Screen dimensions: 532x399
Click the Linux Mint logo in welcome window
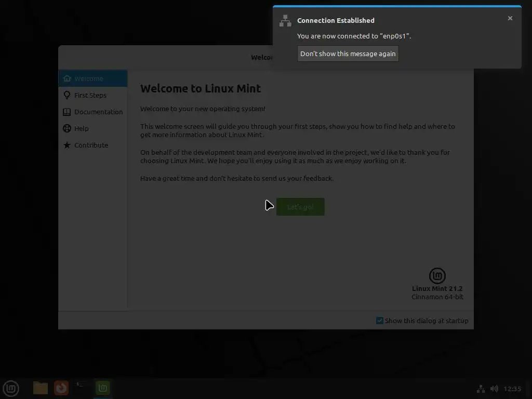(437, 275)
